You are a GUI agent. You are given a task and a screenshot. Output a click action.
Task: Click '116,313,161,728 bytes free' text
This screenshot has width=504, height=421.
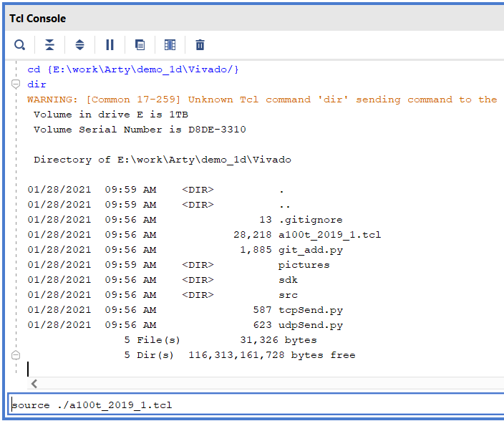(272, 355)
